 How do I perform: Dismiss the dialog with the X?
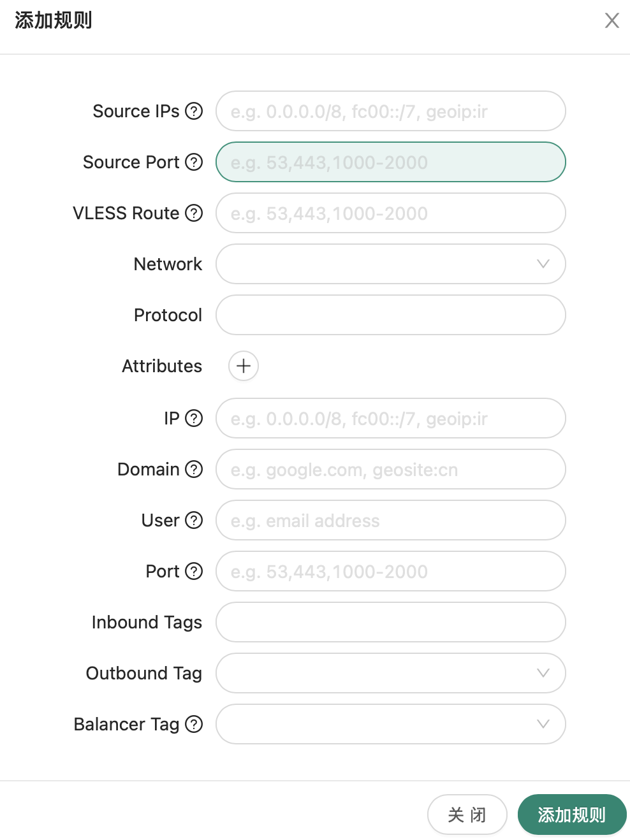click(x=612, y=20)
